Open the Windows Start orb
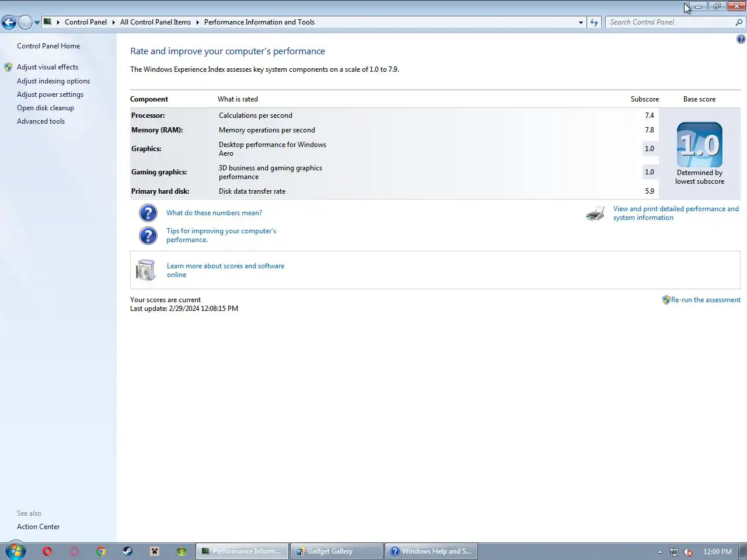747x560 pixels. [15, 551]
